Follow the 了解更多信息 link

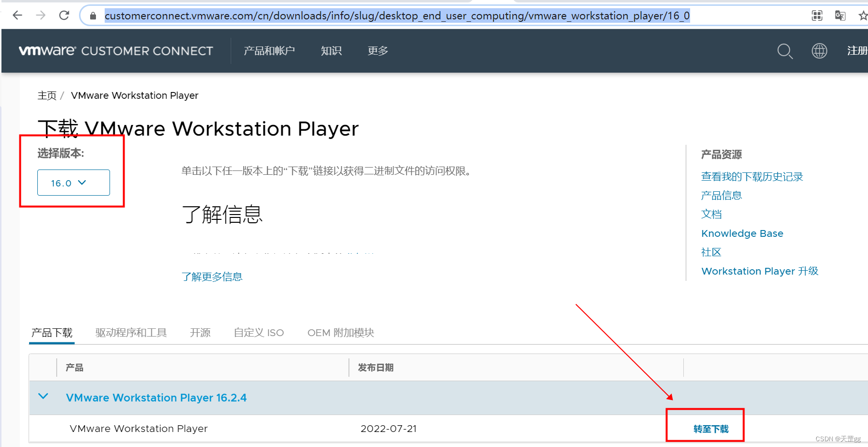212,277
